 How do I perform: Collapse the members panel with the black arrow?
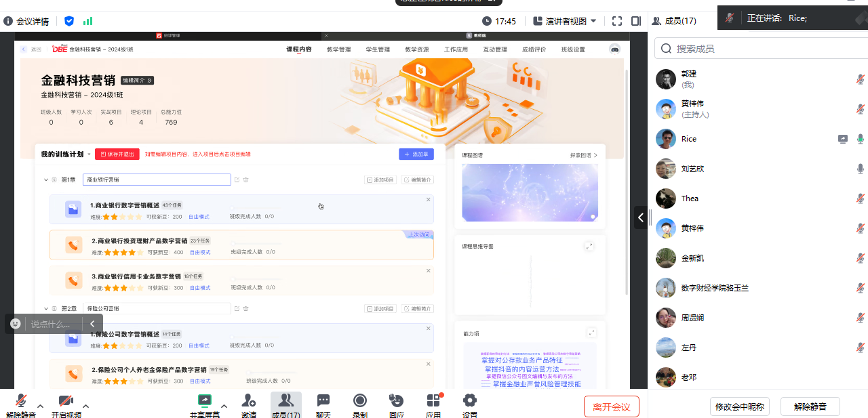641,217
